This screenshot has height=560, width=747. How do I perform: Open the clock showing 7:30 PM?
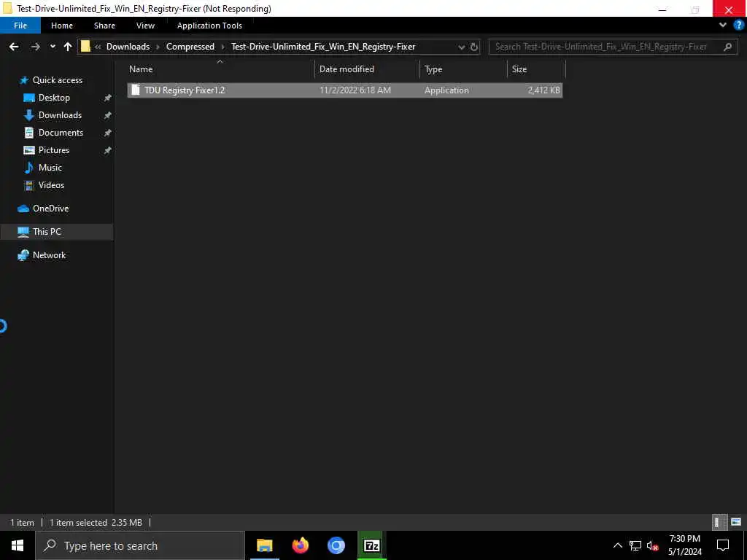(684, 545)
